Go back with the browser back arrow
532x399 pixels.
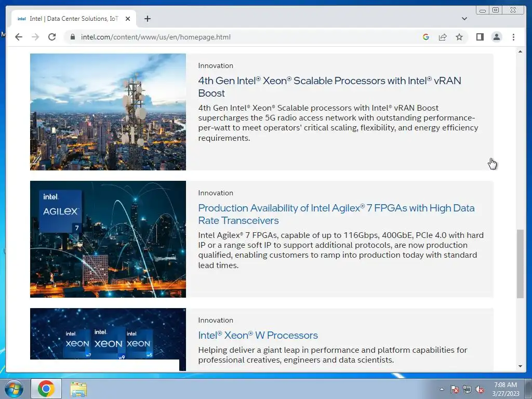(19, 37)
